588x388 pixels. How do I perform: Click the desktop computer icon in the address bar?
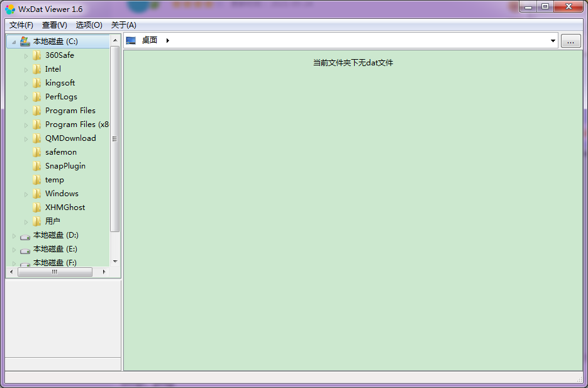click(x=130, y=40)
